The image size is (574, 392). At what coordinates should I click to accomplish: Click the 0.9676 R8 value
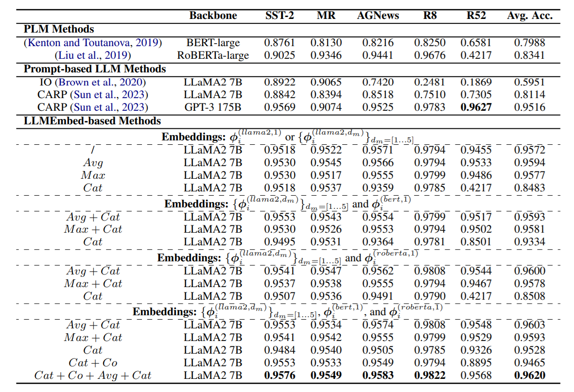coord(430,55)
